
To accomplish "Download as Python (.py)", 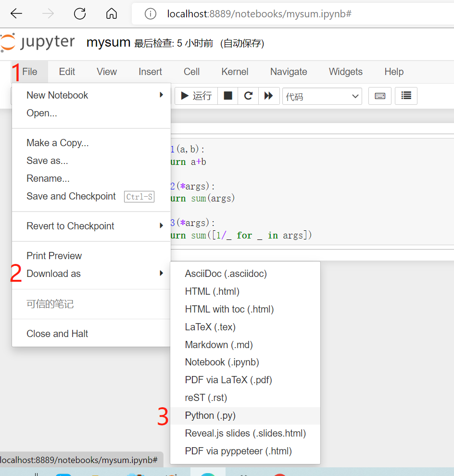I will [x=245, y=415].
